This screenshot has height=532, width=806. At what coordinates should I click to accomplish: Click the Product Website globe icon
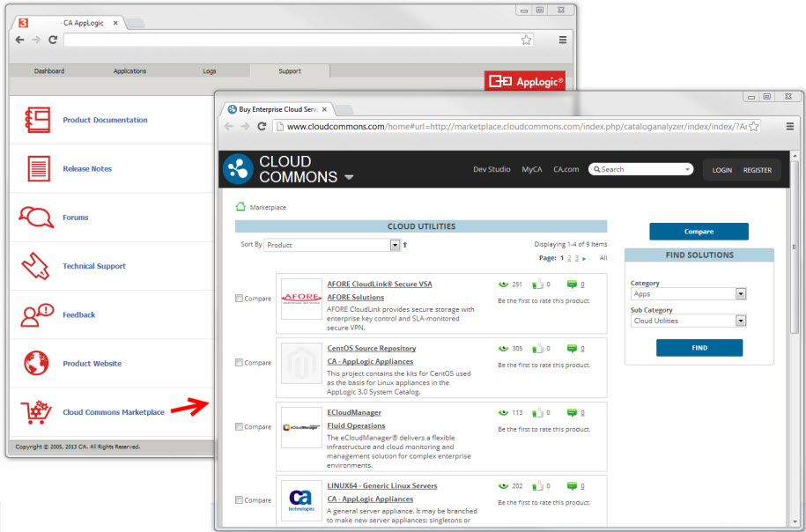pyautogui.click(x=36, y=363)
